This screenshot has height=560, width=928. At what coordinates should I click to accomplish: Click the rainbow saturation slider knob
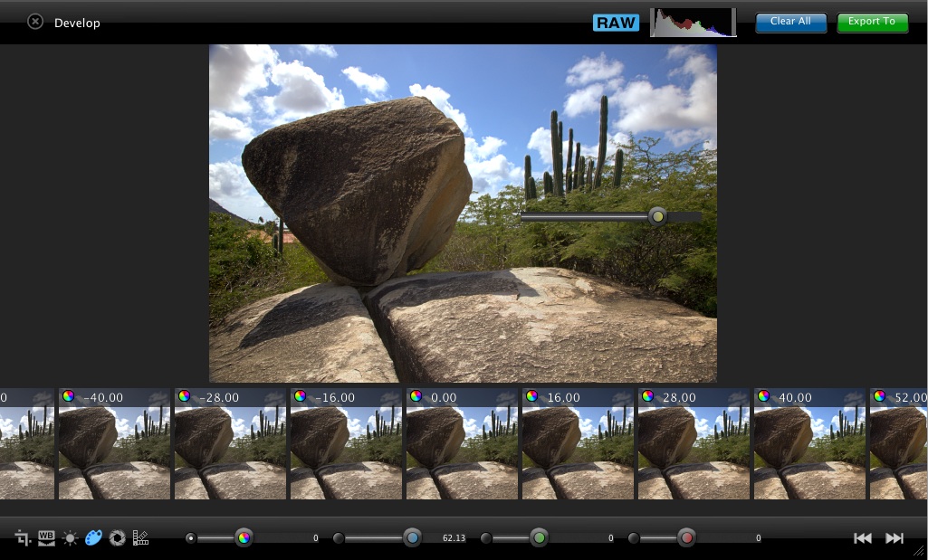pos(244,537)
